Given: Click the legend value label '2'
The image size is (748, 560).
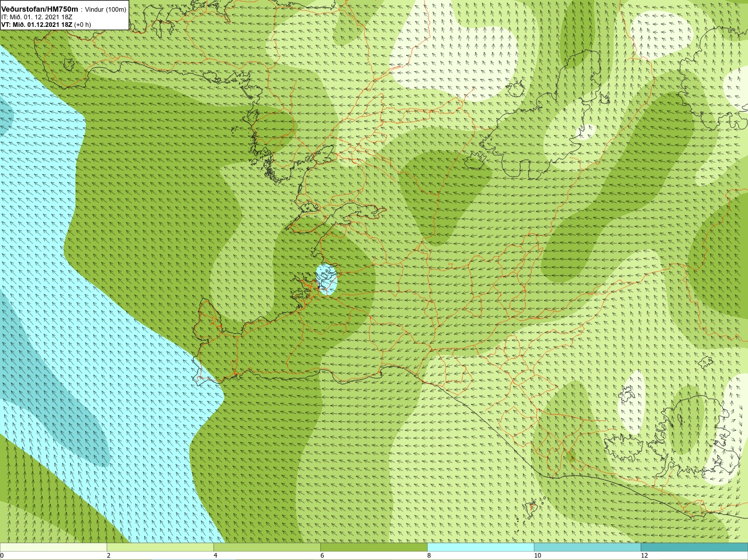Looking at the screenshot, I should click(x=109, y=555).
